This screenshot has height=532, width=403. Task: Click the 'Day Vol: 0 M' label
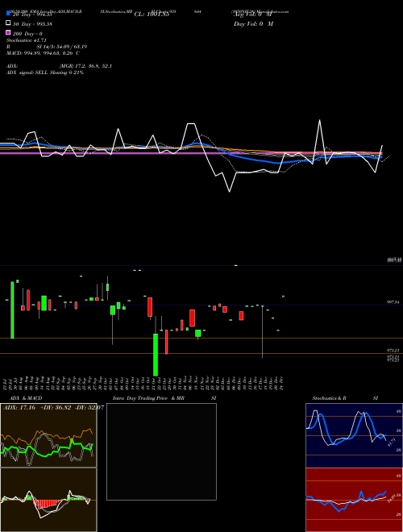pos(253,23)
